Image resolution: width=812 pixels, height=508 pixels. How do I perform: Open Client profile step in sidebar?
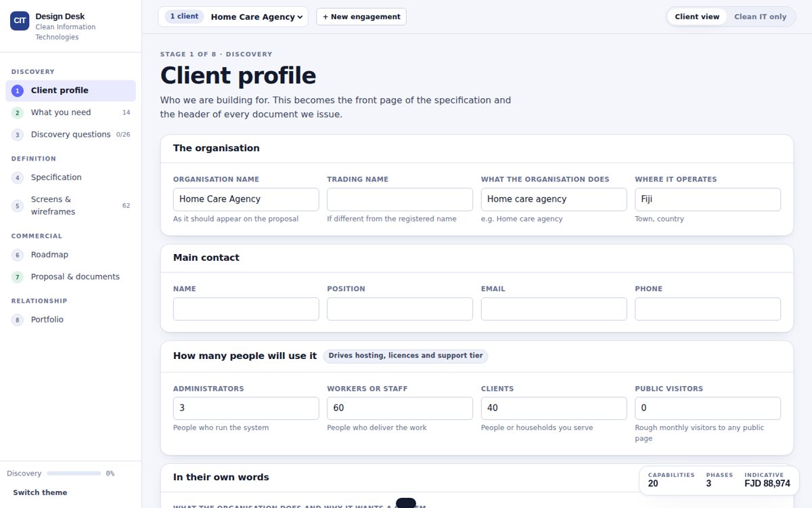71,91
